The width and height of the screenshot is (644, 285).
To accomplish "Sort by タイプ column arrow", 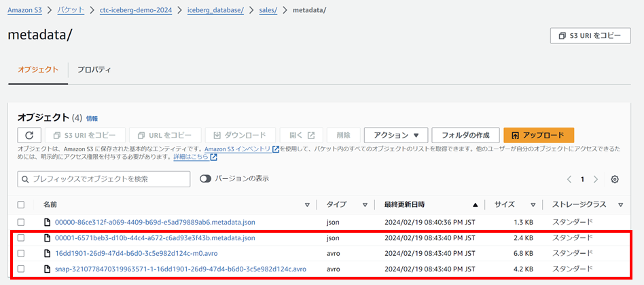I will tap(364, 205).
